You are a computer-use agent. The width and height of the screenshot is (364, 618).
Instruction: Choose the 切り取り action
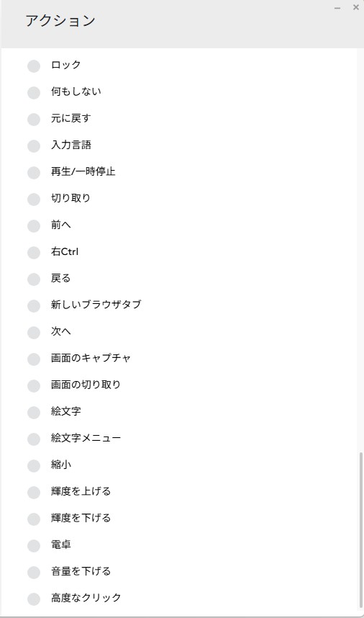pos(34,199)
